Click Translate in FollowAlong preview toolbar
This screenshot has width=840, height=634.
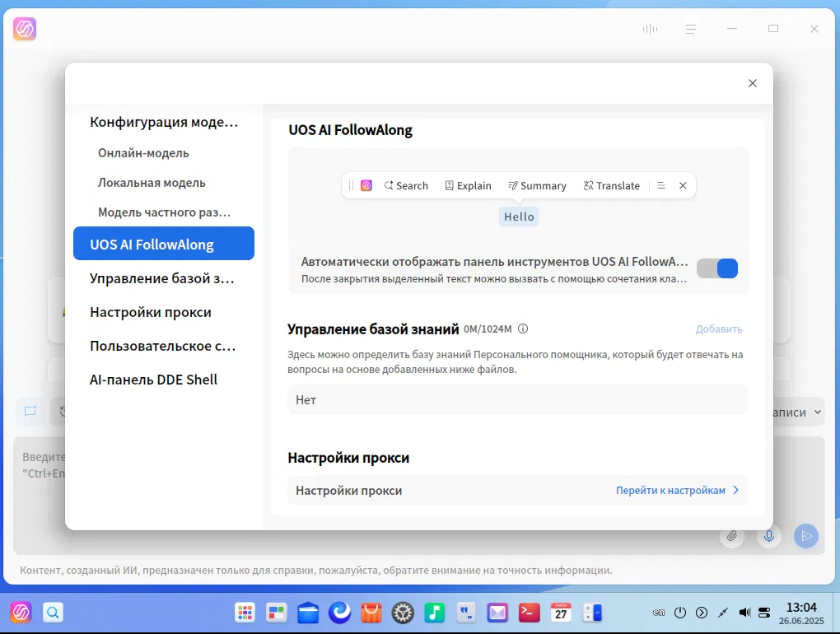(612, 186)
